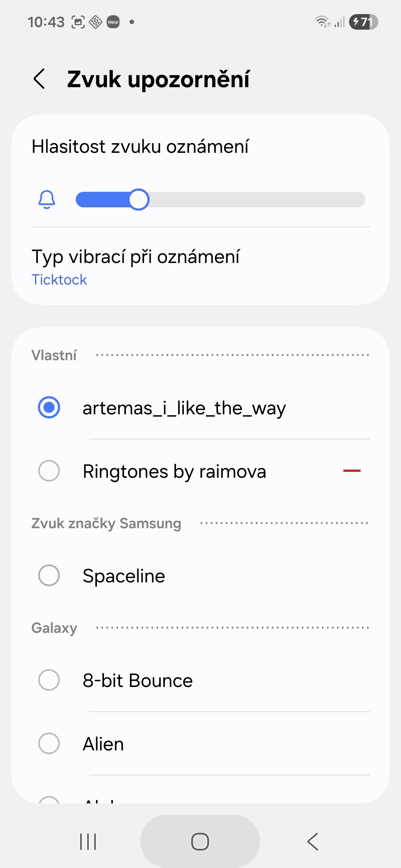Screen dimensions: 401x868
Task: Select the 8-bit Bounce radio button
Action: (49, 680)
